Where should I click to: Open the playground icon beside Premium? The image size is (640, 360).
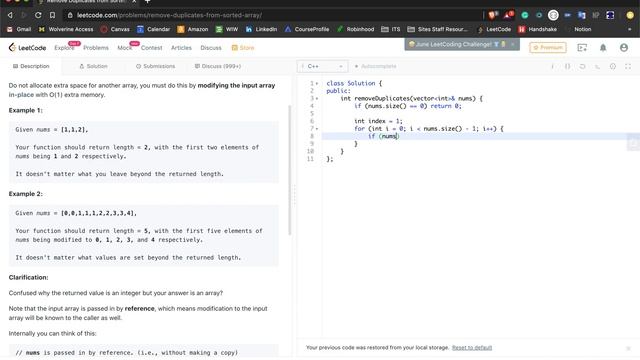582,48
